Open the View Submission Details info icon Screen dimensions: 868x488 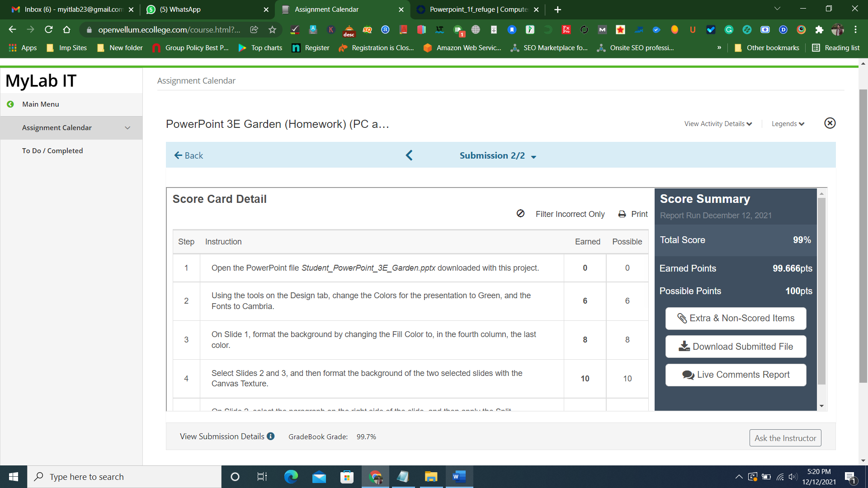pos(271,436)
